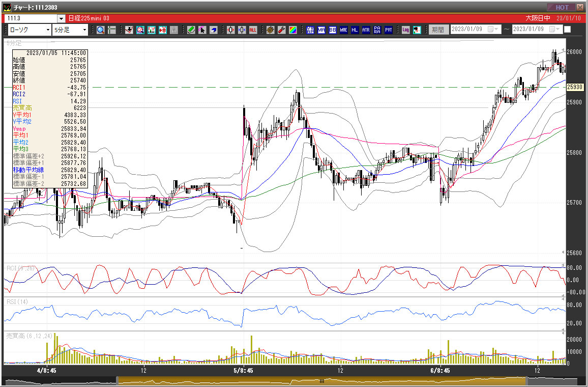Click the 25930 current price label
This screenshot has width=588, height=387.
tap(574, 87)
